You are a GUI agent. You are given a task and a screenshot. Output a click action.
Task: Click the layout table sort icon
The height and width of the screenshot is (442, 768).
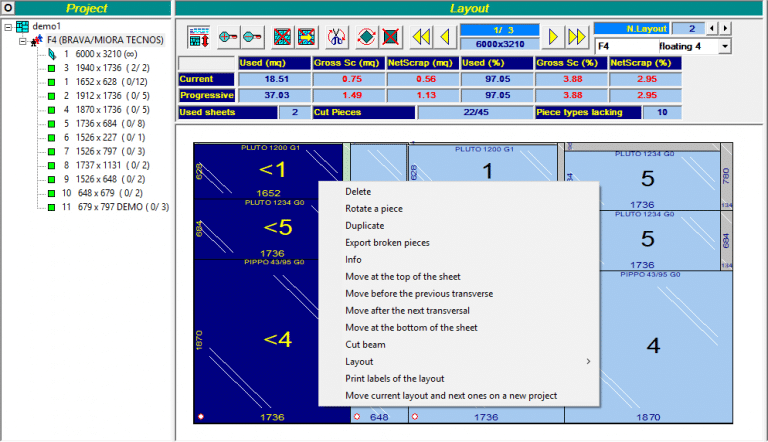coord(199,37)
